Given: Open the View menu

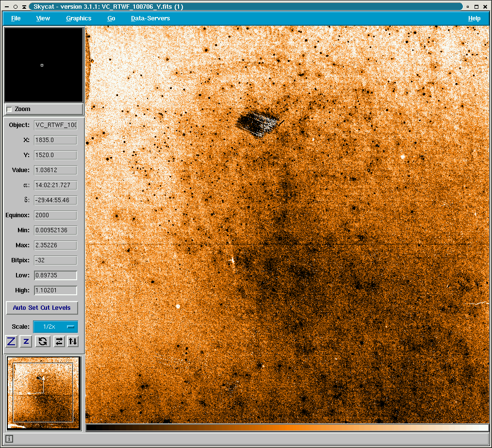Looking at the screenshot, I should pyautogui.click(x=43, y=18).
